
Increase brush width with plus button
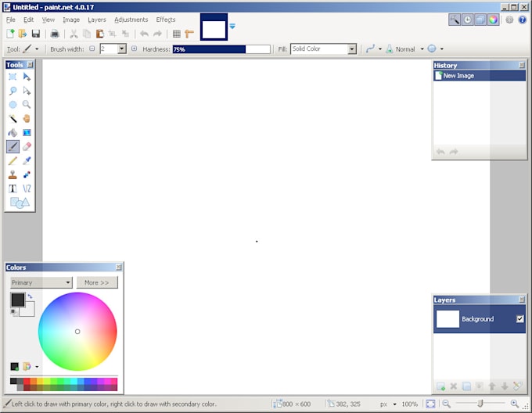pos(134,48)
